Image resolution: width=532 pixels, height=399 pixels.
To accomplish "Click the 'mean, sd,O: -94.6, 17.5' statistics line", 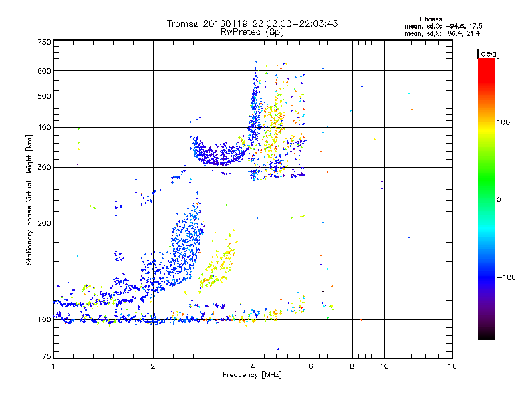I will 443,26.
